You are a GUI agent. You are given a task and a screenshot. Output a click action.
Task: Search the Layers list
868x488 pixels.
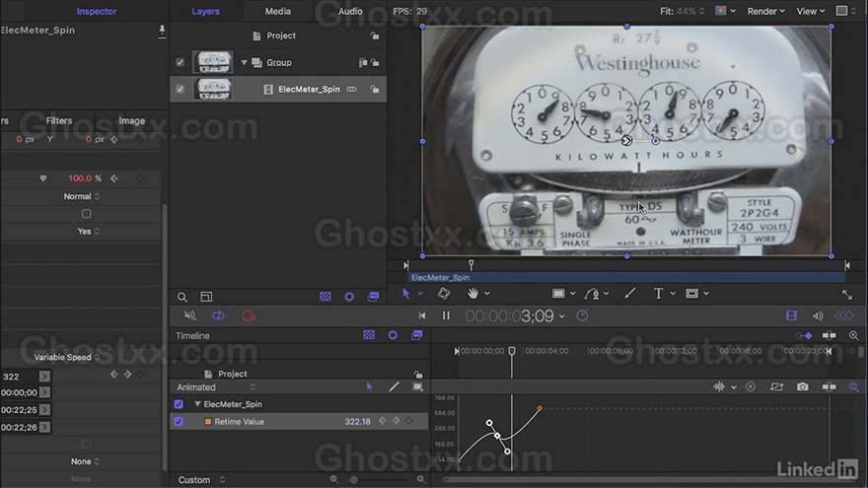[x=182, y=297]
